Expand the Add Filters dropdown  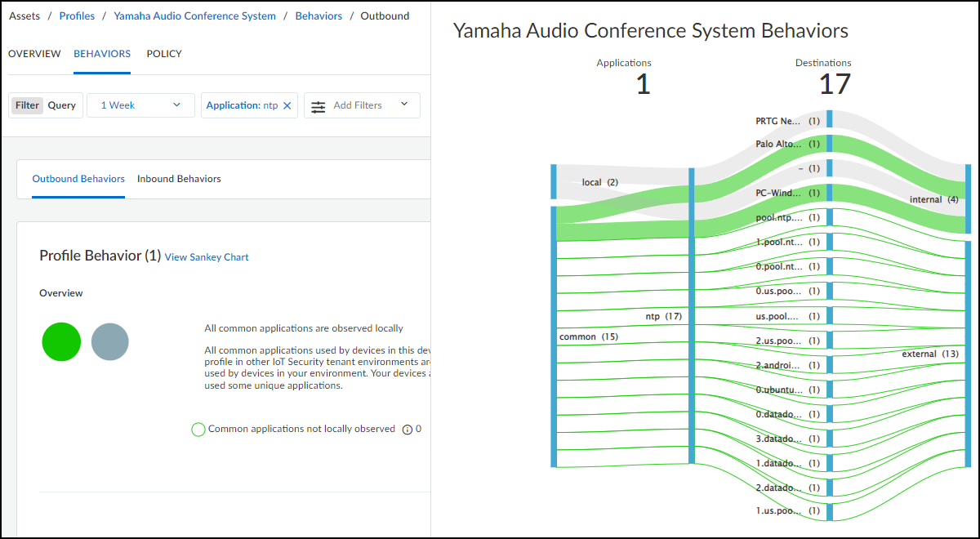point(362,105)
